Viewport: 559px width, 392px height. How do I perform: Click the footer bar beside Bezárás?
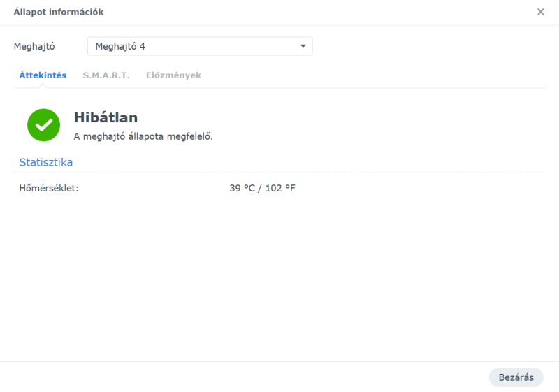(244, 377)
